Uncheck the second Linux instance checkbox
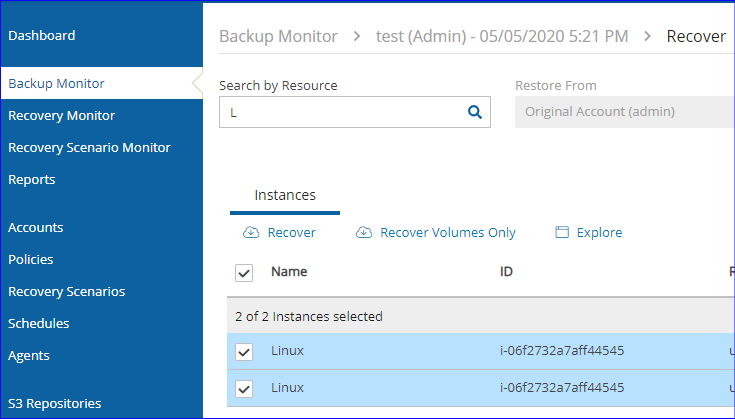 click(244, 388)
